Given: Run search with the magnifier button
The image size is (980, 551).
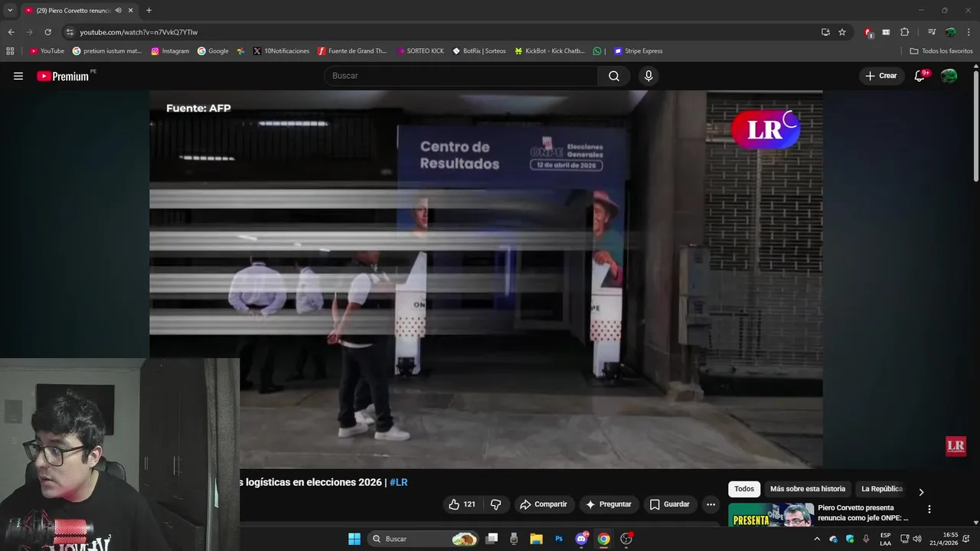Looking at the screenshot, I should click(614, 76).
